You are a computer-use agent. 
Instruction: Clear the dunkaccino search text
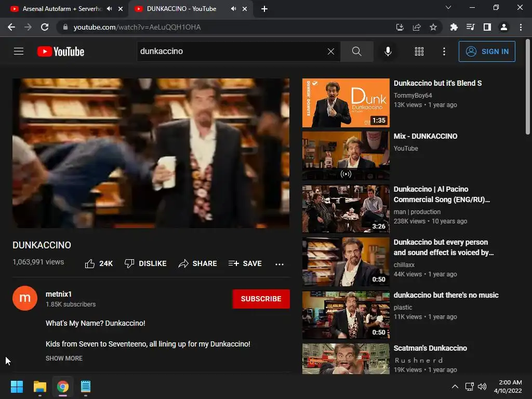(x=331, y=51)
